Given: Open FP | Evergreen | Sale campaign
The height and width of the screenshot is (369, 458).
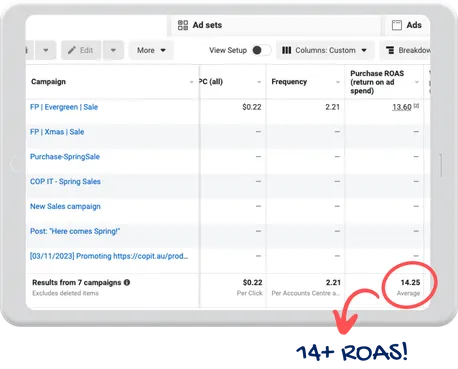Looking at the screenshot, I should tap(64, 107).
